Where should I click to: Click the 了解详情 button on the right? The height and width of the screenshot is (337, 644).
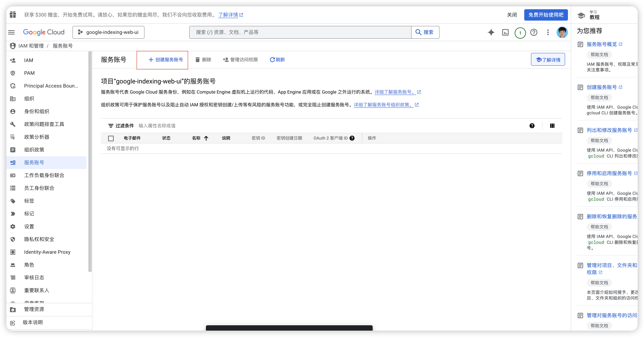pyautogui.click(x=548, y=60)
